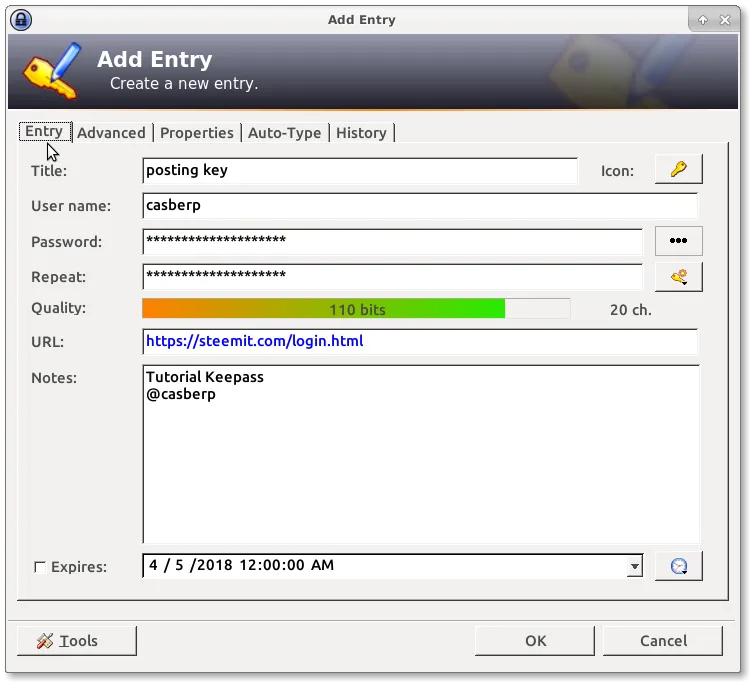
Task: Switch to the Properties tab
Action: 197,133
